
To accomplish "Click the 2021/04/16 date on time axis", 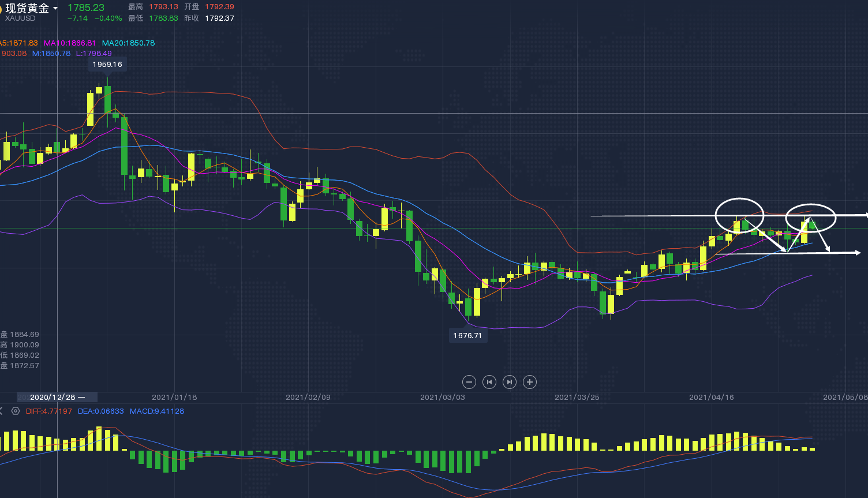I will click(712, 398).
